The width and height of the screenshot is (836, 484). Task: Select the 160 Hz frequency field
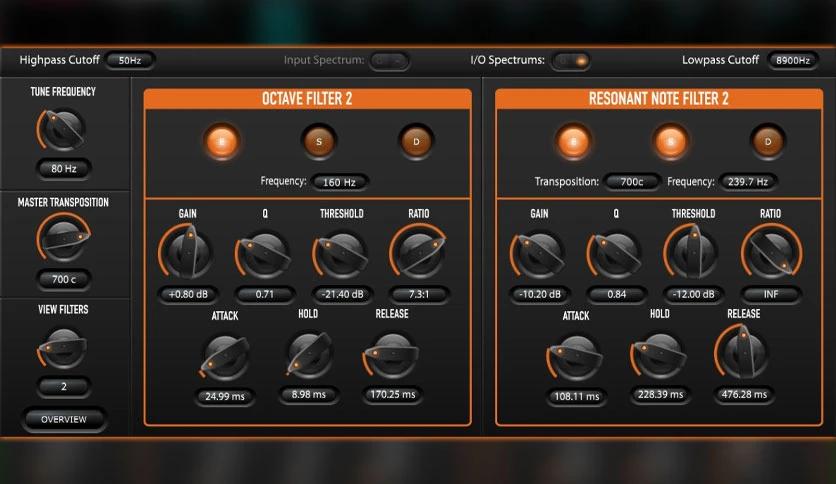point(340,182)
